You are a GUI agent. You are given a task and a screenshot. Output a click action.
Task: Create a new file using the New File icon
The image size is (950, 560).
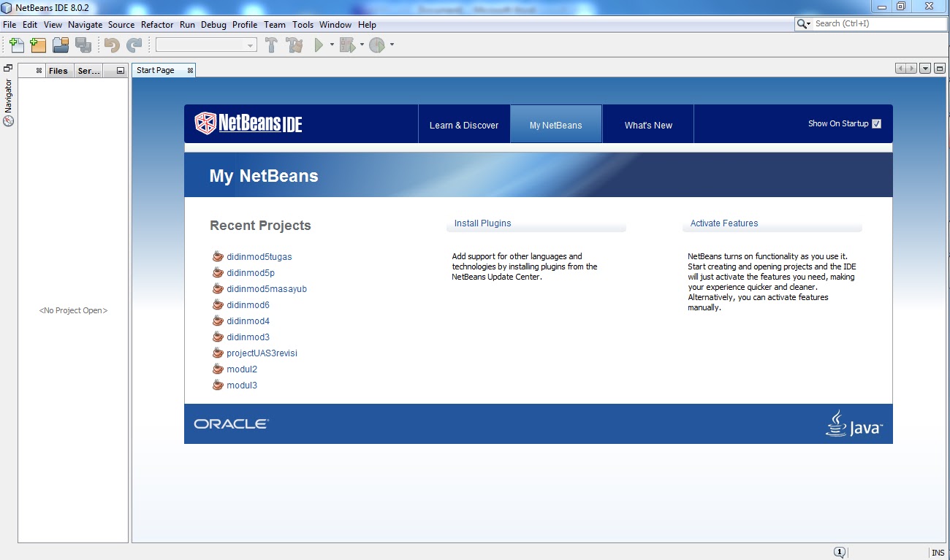tap(15, 45)
